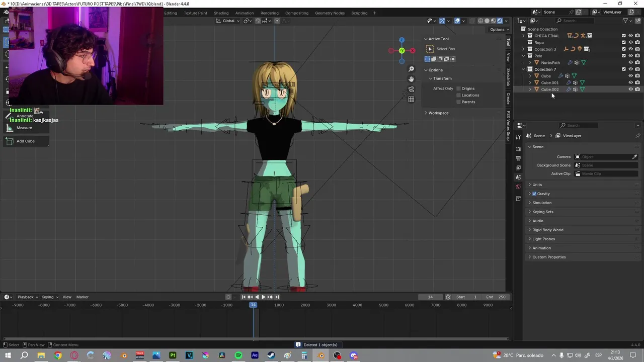Click the red X axis gizmo handle
The image size is (644, 362).
click(x=413, y=50)
